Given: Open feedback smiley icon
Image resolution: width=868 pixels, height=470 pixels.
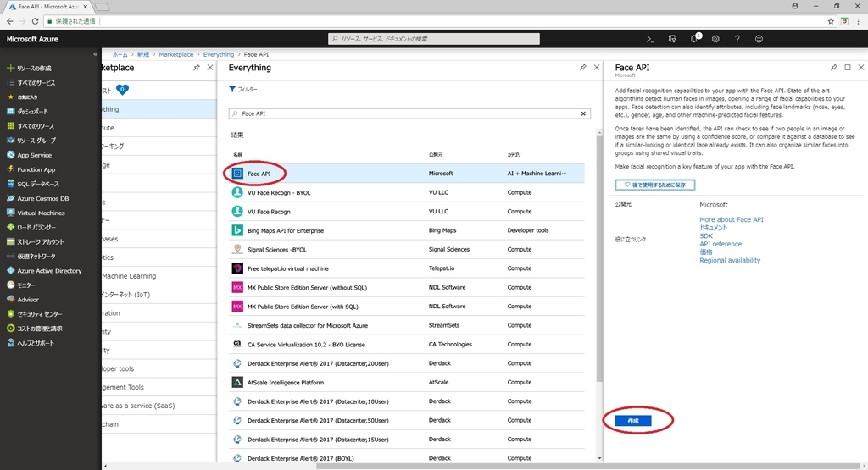Looking at the screenshot, I should click(x=759, y=39).
